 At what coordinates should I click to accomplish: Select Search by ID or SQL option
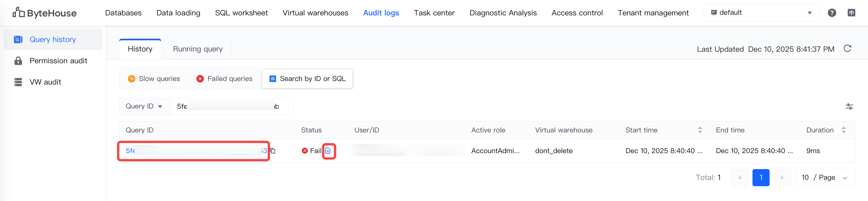[x=307, y=79]
